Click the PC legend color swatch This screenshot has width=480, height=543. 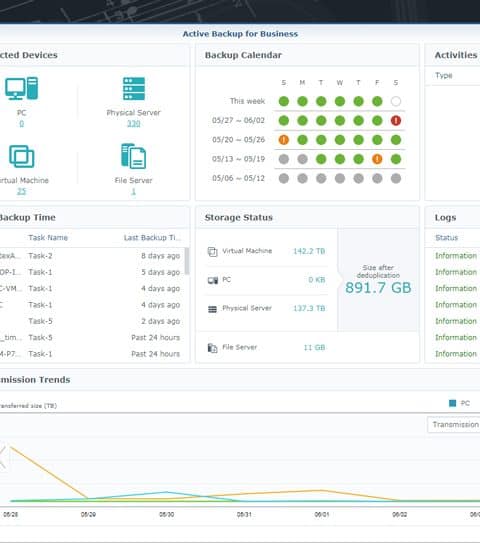click(452, 403)
